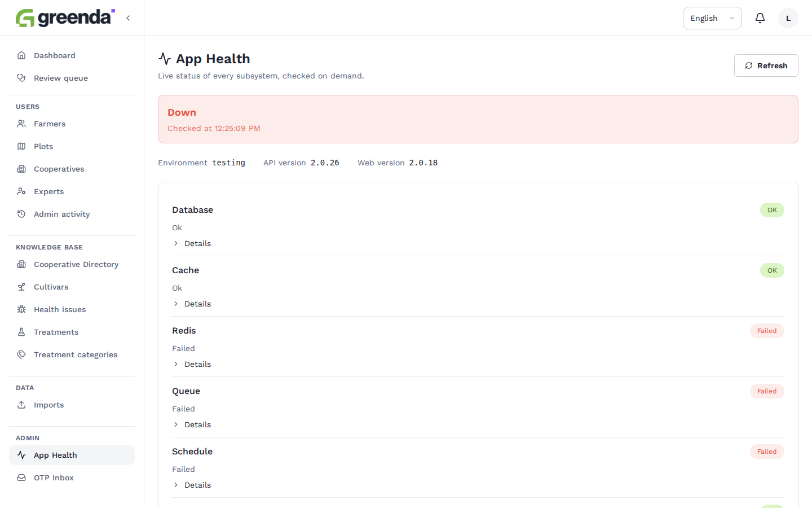
Task: Expand Details under Schedule
Action: pyautogui.click(x=192, y=485)
